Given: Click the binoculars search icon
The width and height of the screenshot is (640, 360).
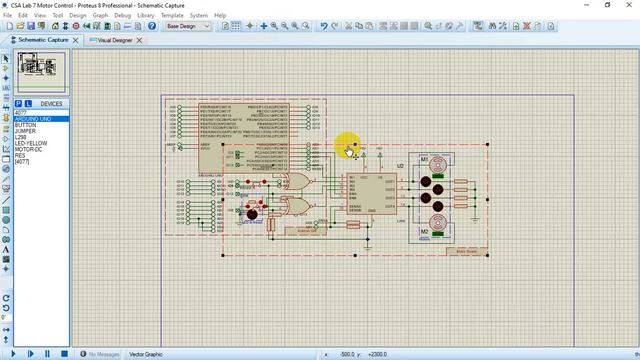Looking at the screenshot, I should click(492, 26).
